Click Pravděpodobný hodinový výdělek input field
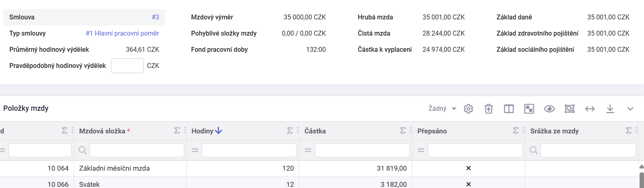Screen dimensions: 644x188 click(x=127, y=65)
